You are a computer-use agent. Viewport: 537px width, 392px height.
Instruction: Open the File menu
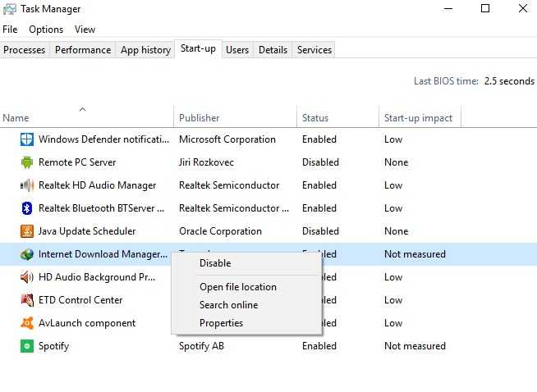pyautogui.click(x=10, y=30)
